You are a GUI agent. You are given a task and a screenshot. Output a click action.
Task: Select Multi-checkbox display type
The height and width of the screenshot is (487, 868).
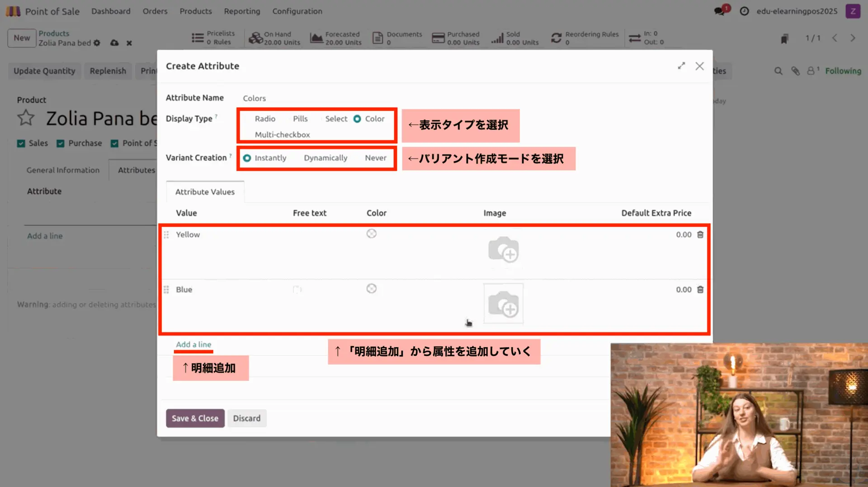(282, 135)
